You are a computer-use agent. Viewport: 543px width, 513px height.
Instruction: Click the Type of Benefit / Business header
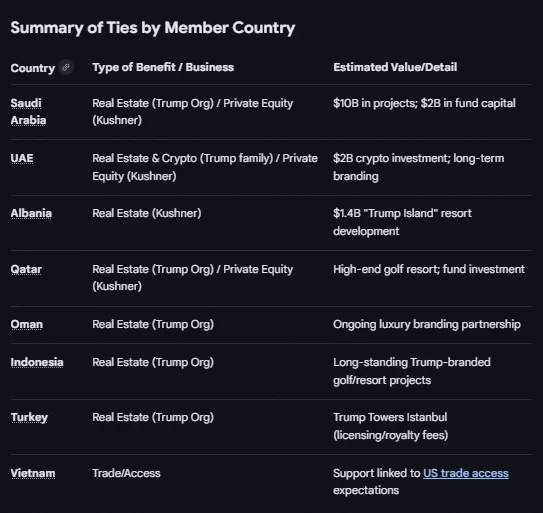(163, 67)
